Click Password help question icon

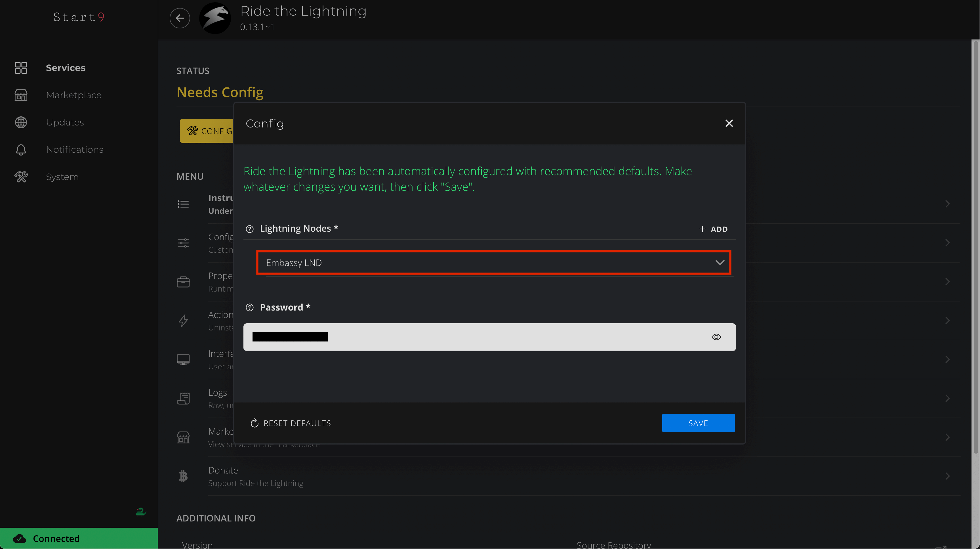point(250,308)
